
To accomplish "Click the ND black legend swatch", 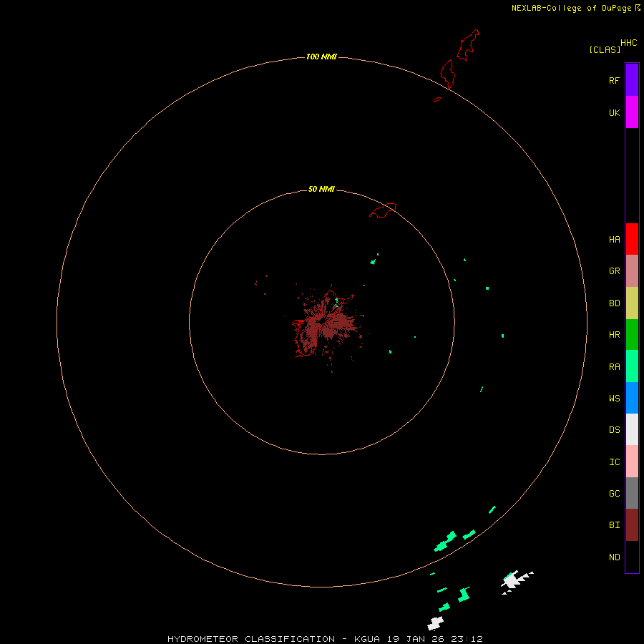I will coord(632,557).
